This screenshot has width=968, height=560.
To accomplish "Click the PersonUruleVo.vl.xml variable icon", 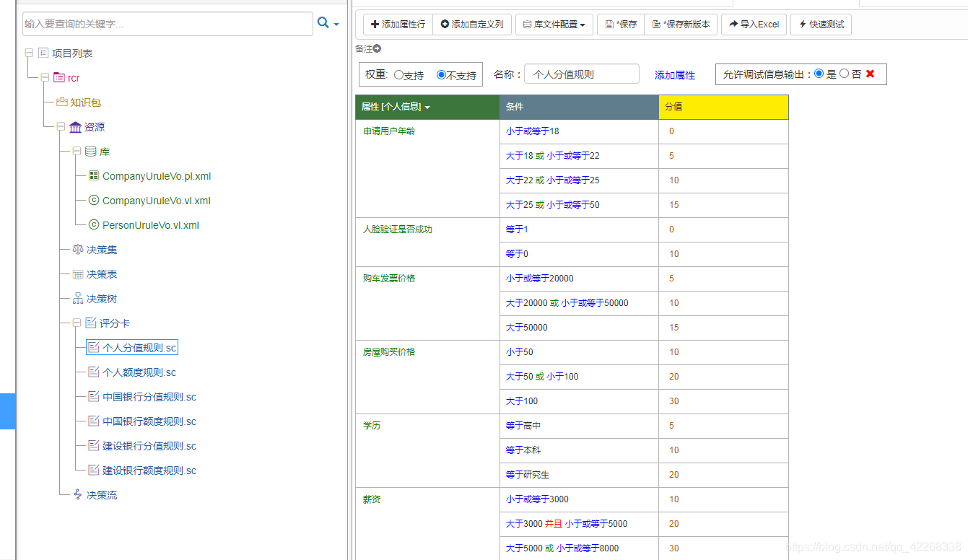I will [94, 225].
